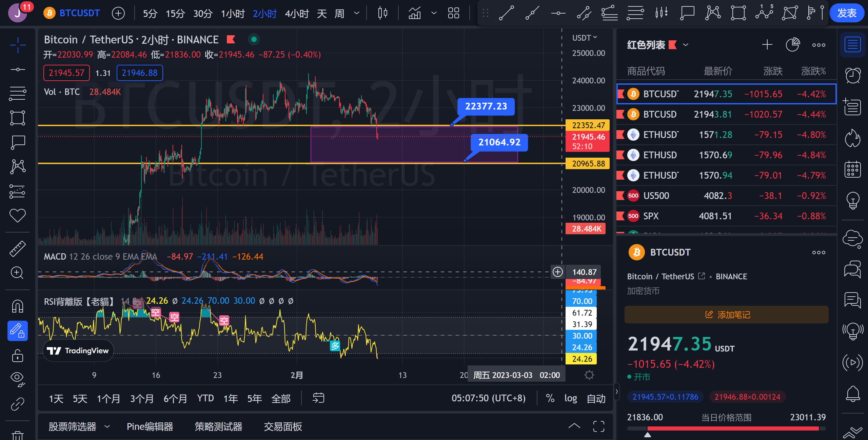The image size is (868, 440).
Task: Click the 添加笔记 button
Action: (726, 315)
